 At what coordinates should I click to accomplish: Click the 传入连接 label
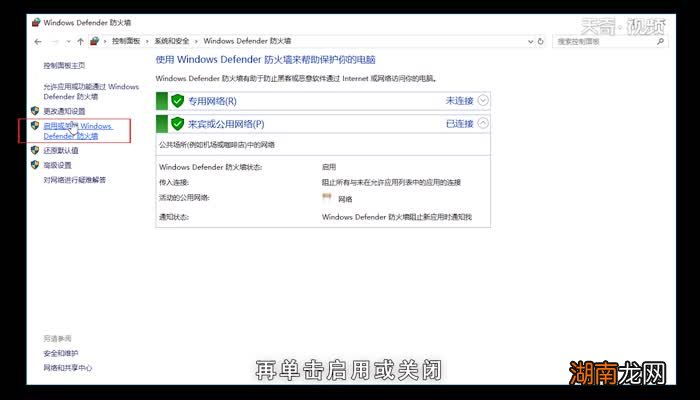click(174, 183)
